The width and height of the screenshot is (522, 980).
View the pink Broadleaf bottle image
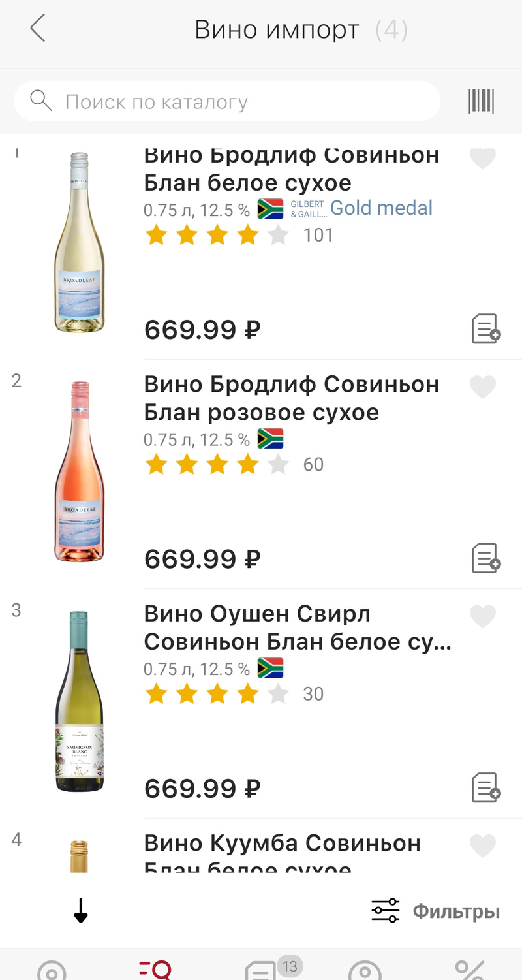79,471
